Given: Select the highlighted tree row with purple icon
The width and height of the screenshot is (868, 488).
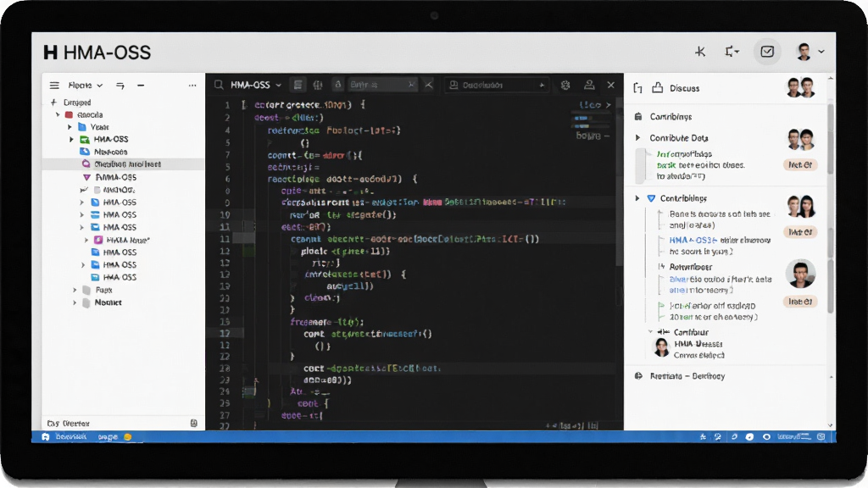Looking at the screenshot, I should click(123, 164).
